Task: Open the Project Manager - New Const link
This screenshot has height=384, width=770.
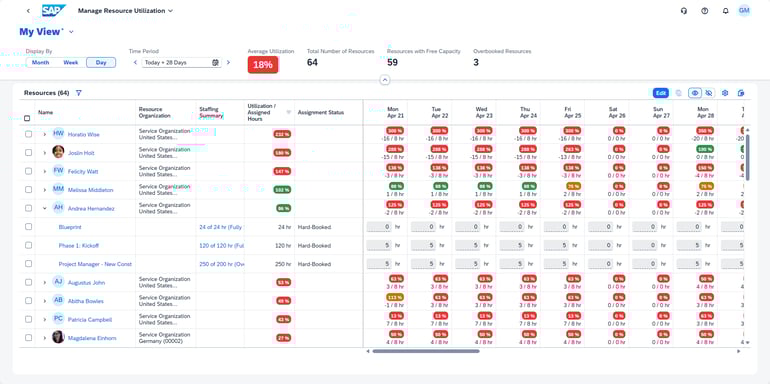Action: [x=95, y=264]
